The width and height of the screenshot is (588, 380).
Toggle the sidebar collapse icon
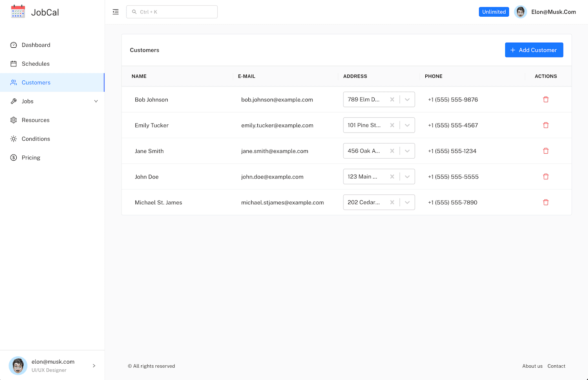click(x=116, y=12)
